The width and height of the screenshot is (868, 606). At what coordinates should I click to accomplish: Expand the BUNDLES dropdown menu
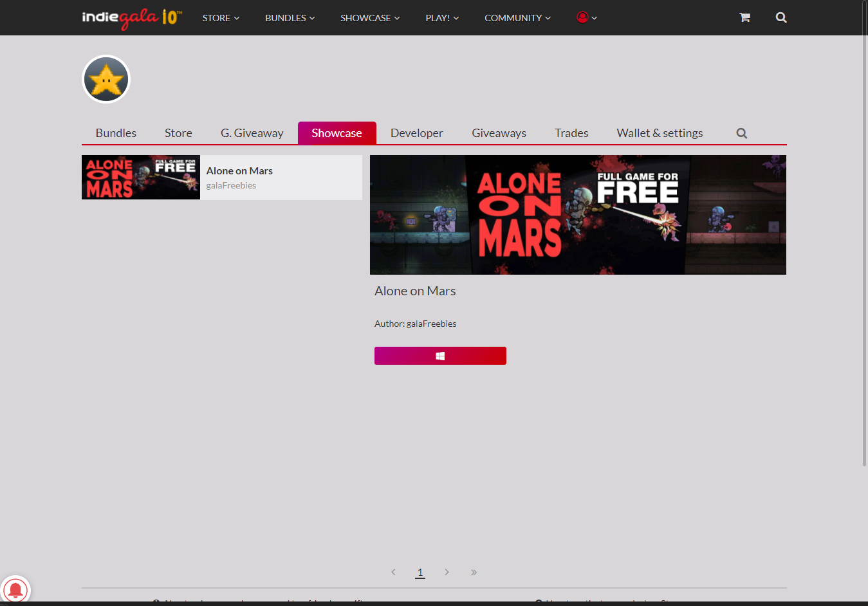pos(290,18)
